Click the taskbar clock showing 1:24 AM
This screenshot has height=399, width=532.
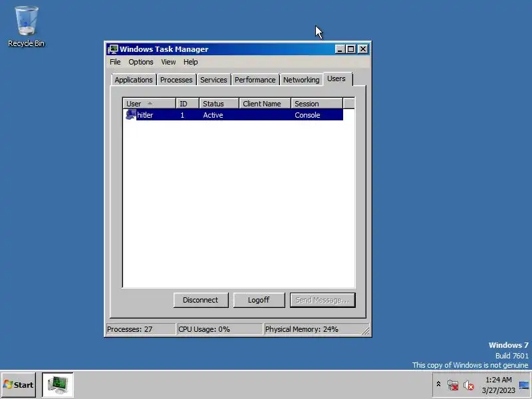click(498, 385)
